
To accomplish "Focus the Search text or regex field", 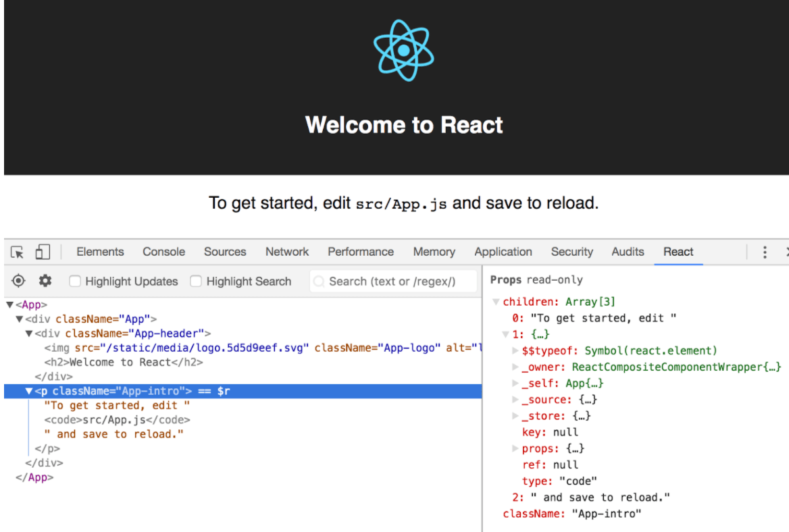I will click(394, 281).
